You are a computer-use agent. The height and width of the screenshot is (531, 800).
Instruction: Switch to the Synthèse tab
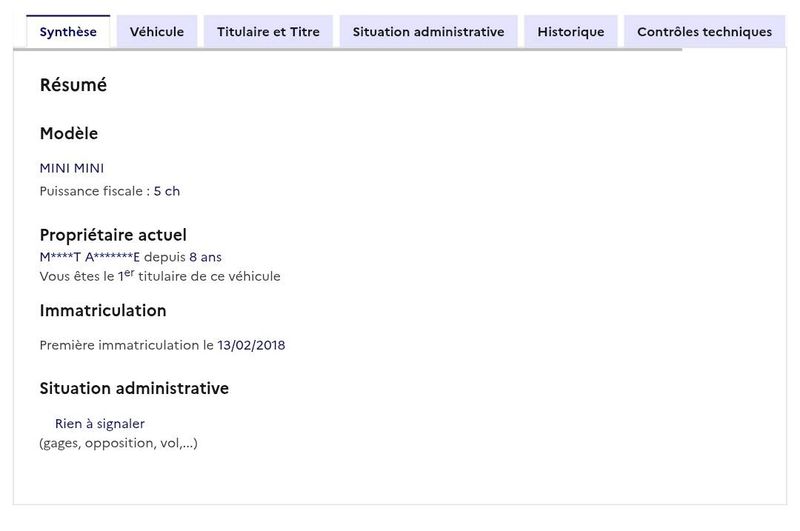click(x=68, y=32)
